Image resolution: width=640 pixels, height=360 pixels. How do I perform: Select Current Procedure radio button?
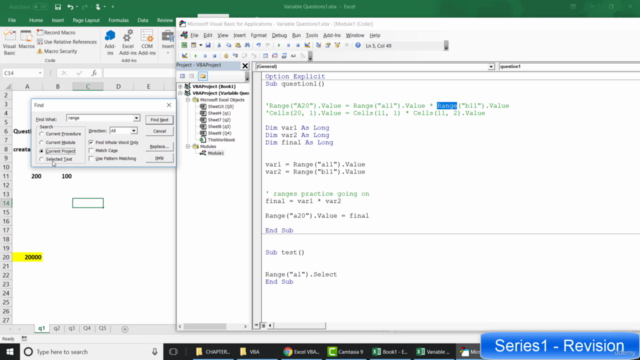41,134
